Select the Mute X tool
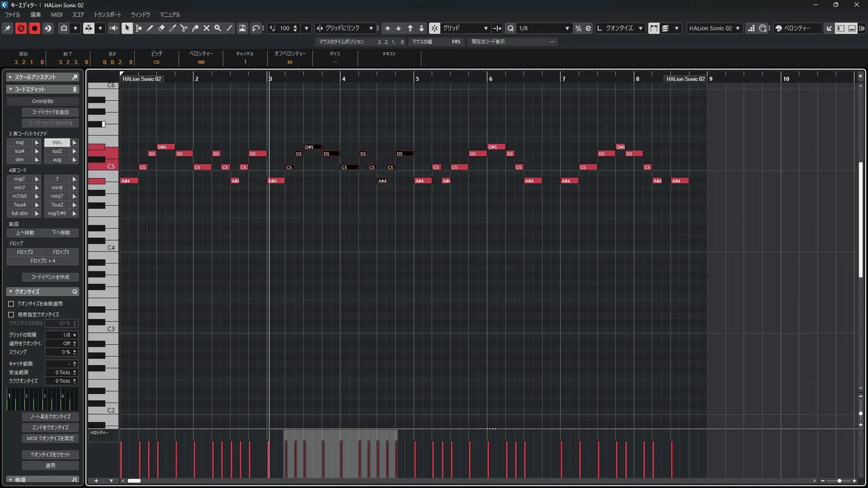The width and height of the screenshot is (868, 488). tap(207, 28)
